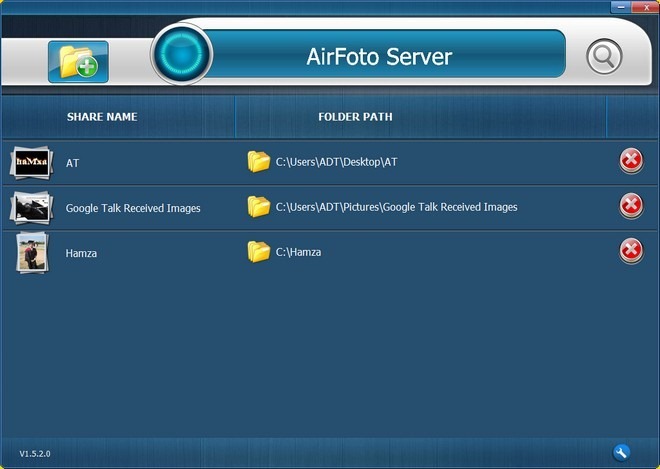The height and width of the screenshot is (469, 660).
Task: Click the add shared folder icon
Action: coord(78,62)
